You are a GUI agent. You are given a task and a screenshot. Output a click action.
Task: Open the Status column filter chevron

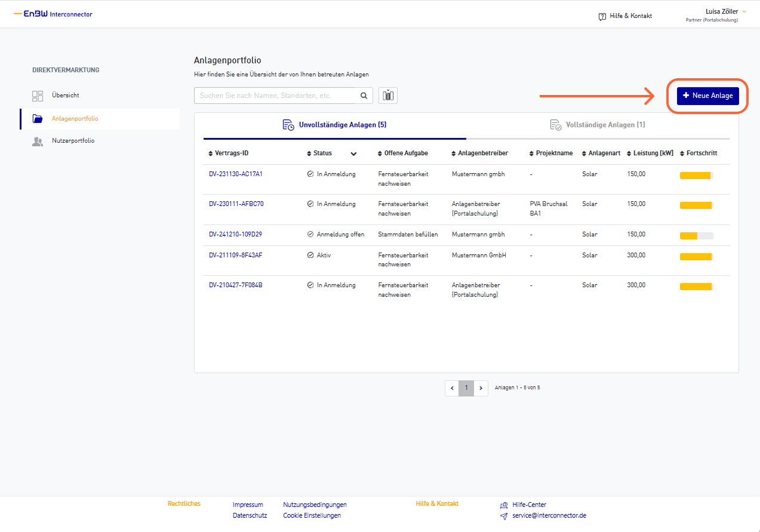[353, 154]
